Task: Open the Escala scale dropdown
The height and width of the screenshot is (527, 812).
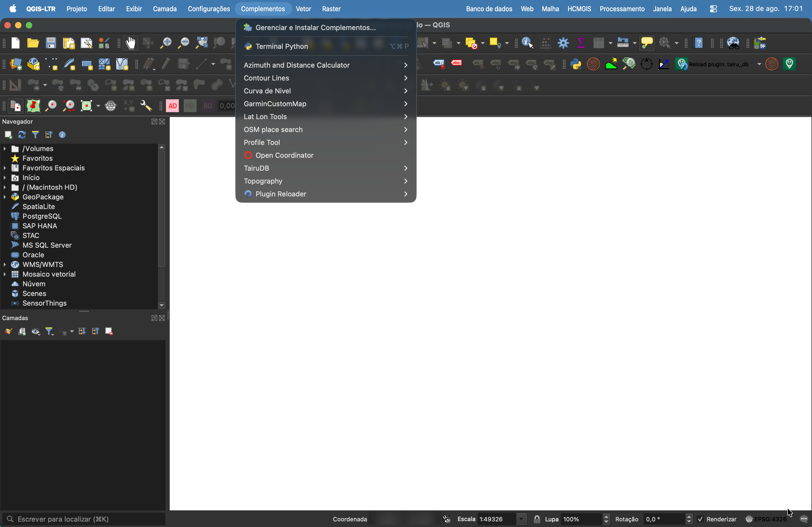Action: click(x=521, y=519)
